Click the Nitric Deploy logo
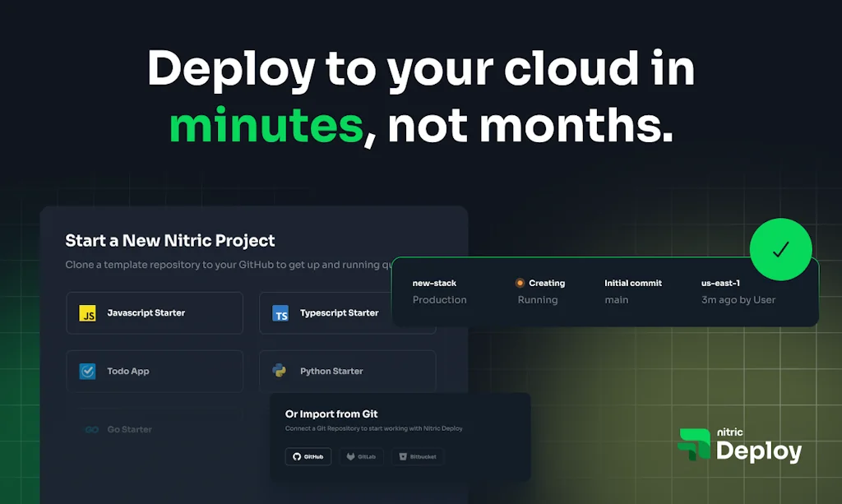Viewport: 842px width, 504px height. pyautogui.click(x=738, y=445)
